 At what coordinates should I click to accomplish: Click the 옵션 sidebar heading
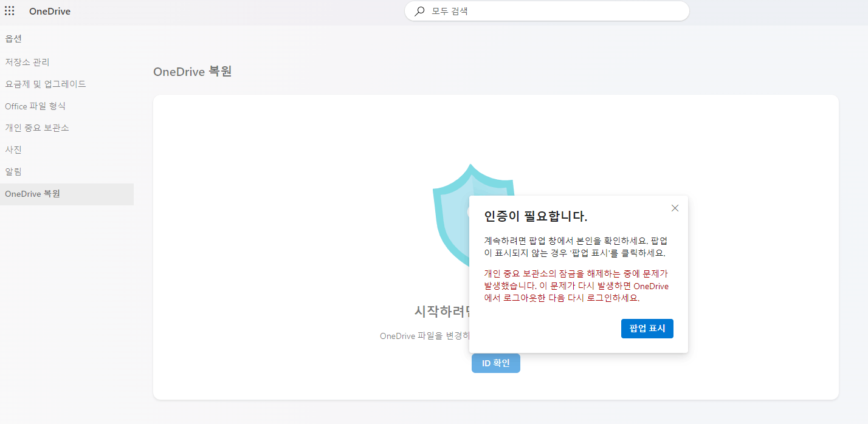coord(13,39)
